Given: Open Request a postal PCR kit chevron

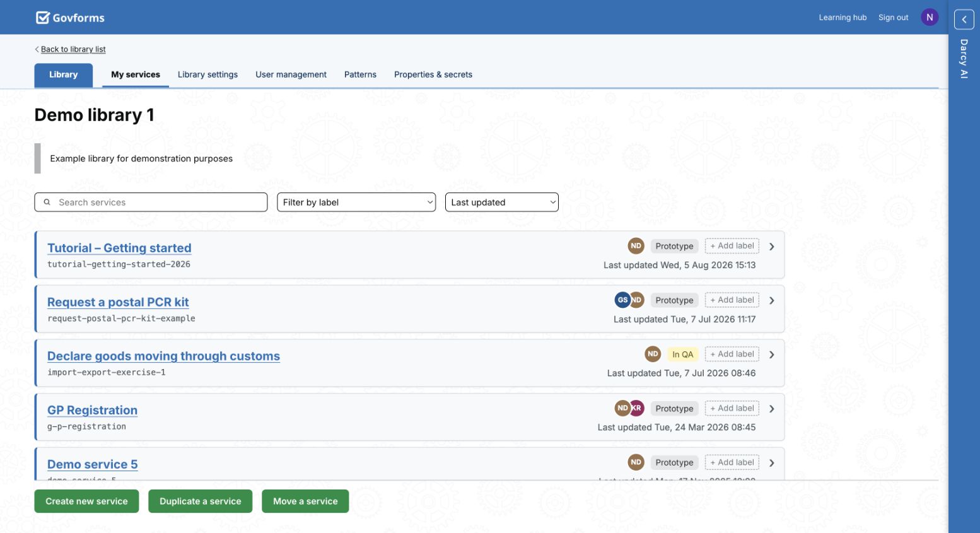Looking at the screenshot, I should pyautogui.click(x=771, y=301).
